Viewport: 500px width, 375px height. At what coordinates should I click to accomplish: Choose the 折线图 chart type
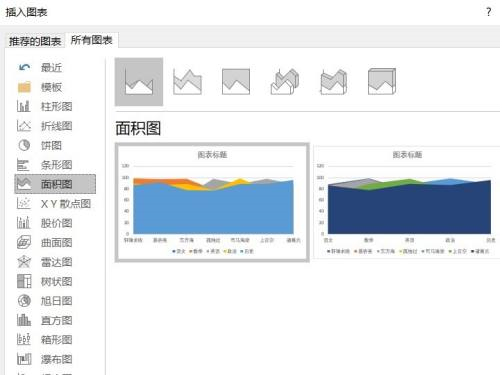click(55, 126)
